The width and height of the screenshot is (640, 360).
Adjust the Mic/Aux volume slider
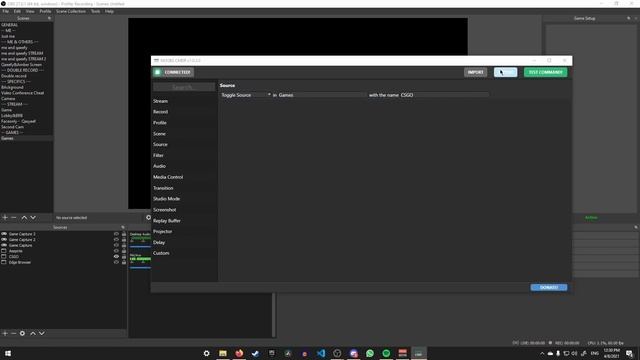click(x=140, y=268)
